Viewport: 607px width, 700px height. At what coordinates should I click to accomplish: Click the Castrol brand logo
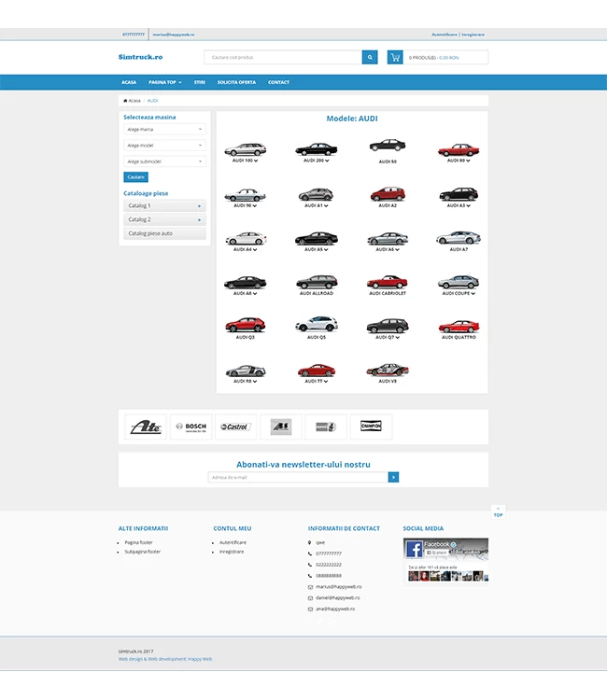(x=236, y=427)
